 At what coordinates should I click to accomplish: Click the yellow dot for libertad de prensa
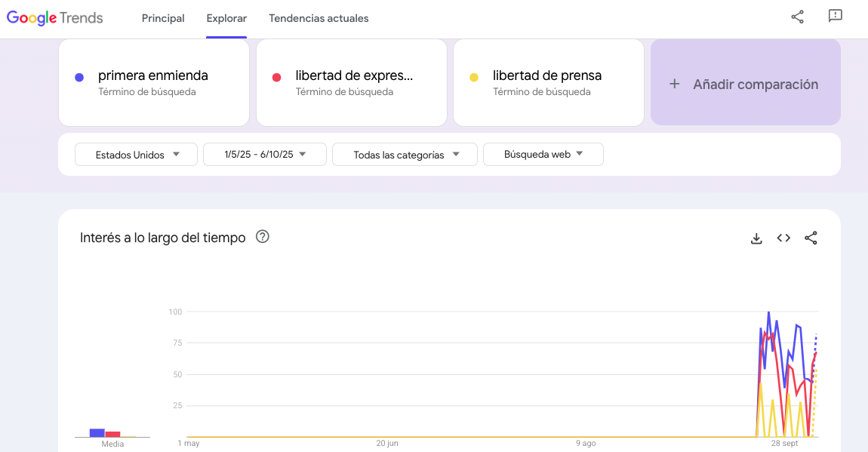[474, 77]
